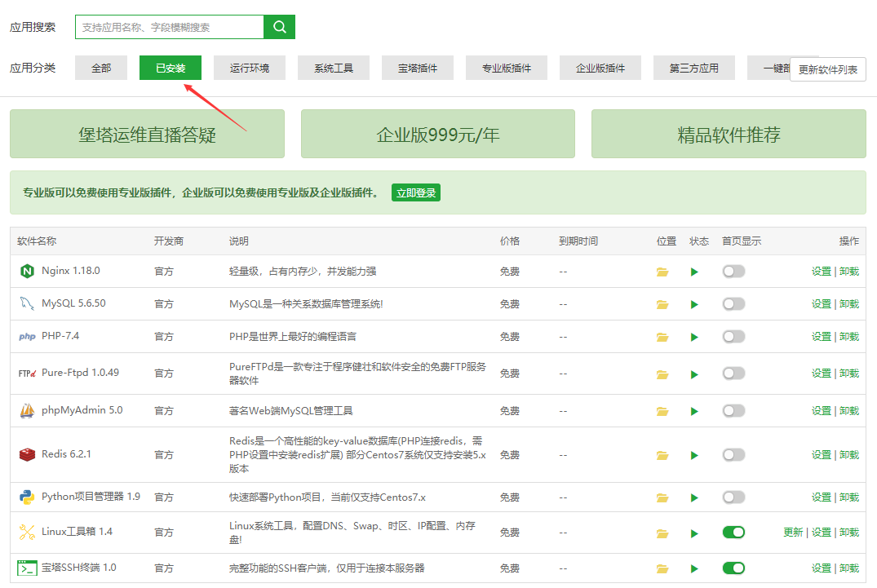Open the folder location for Nginx
This screenshot has height=588, width=877.
coord(662,271)
